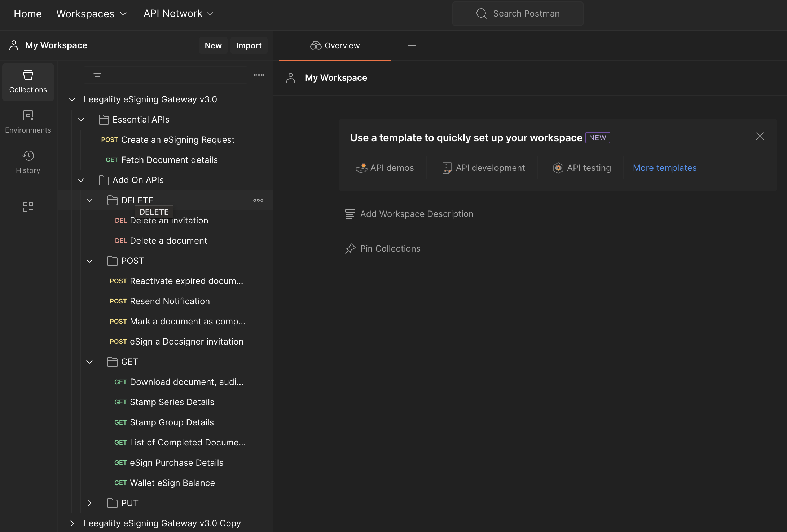The height and width of the screenshot is (532, 787).
Task: Go to Home in top navigation
Action: point(28,14)
